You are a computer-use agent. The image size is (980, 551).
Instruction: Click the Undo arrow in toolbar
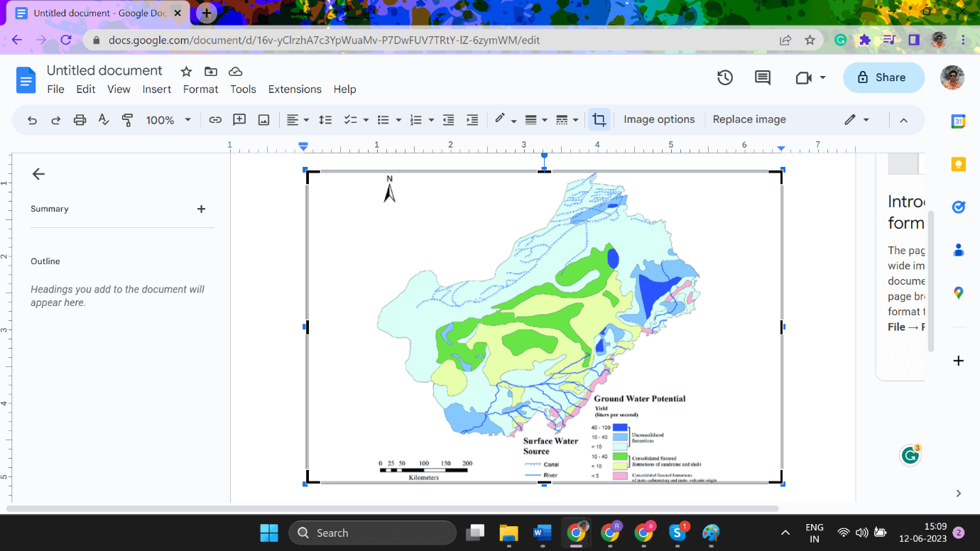click(32, 120)
